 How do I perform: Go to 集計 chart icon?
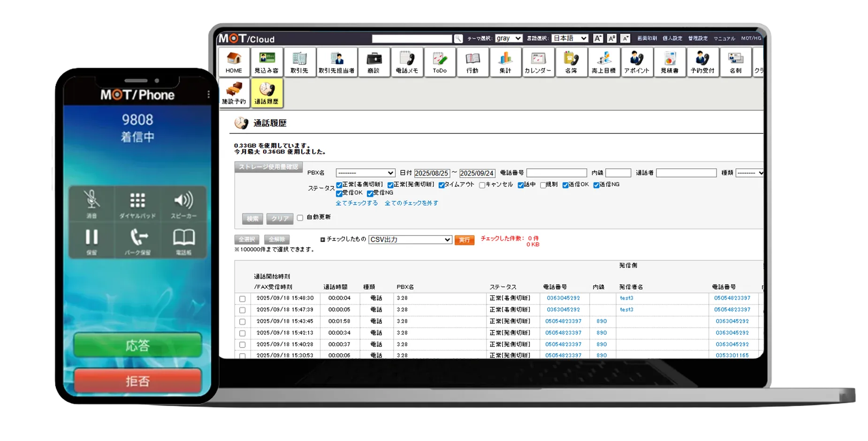505,62
